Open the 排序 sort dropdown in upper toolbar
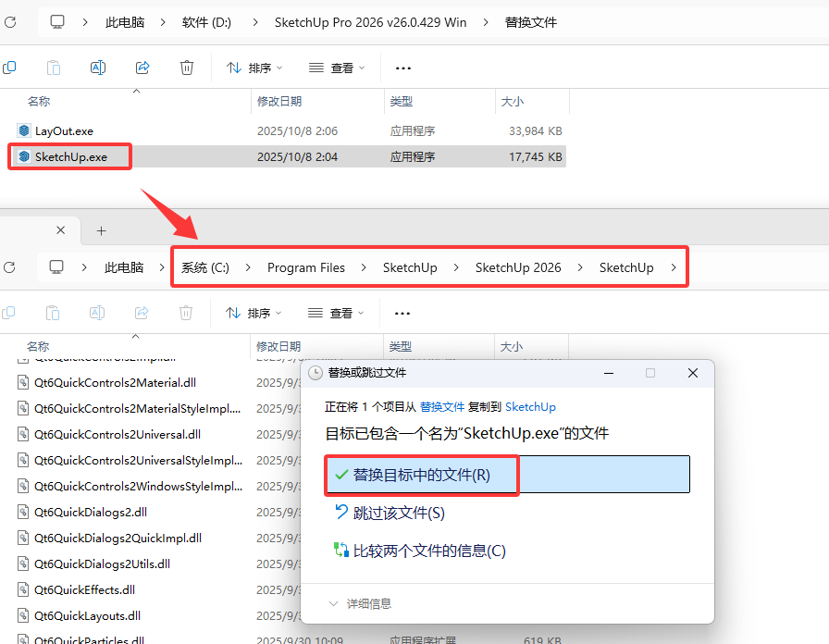 pyautogui.click(x=254, y=68)
